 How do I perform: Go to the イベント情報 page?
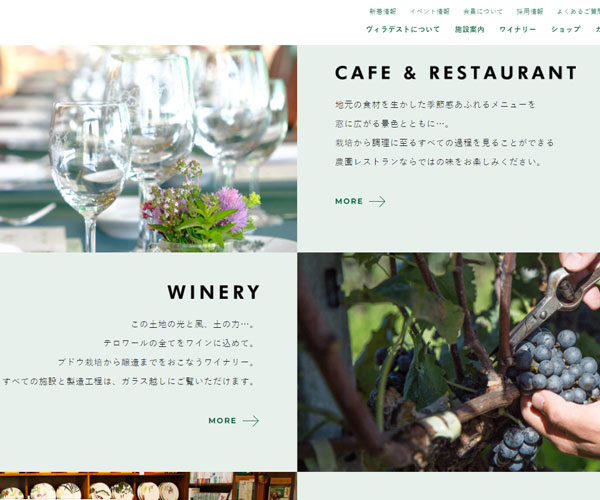click(x=430, y=11)
